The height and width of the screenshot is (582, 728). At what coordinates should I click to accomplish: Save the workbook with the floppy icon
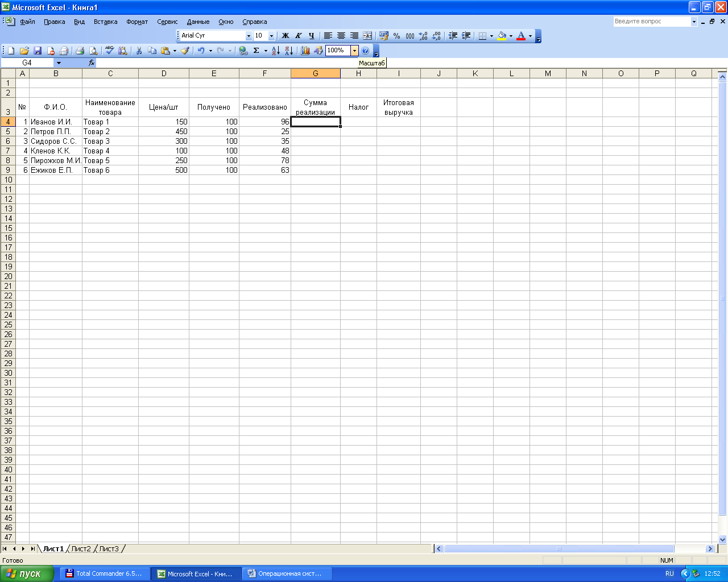[x=38, y=51]
